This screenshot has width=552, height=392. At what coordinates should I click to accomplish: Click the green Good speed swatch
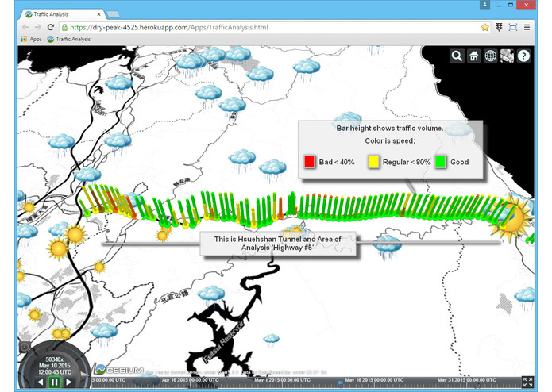[x=440, y=162]
